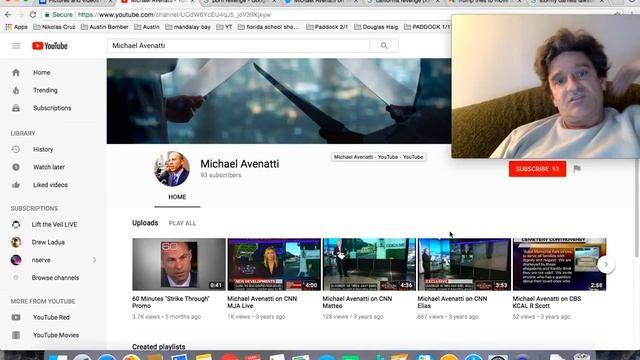This screenshot has height=360, width=640.
Task: Go to Subscriptions in the sidebar
Action: [x=52, y=108]
